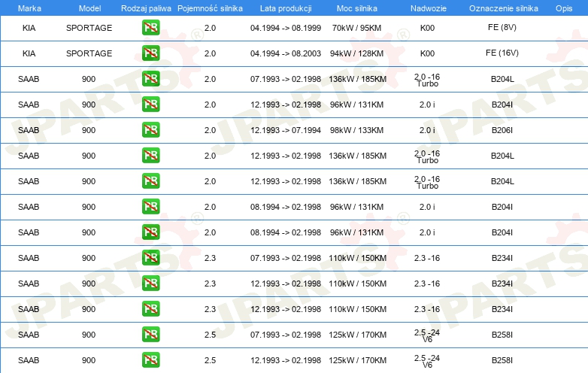588x373 pixels.
Task: Click the Oznaczenie silnika column header
Action: pos(504,8)
